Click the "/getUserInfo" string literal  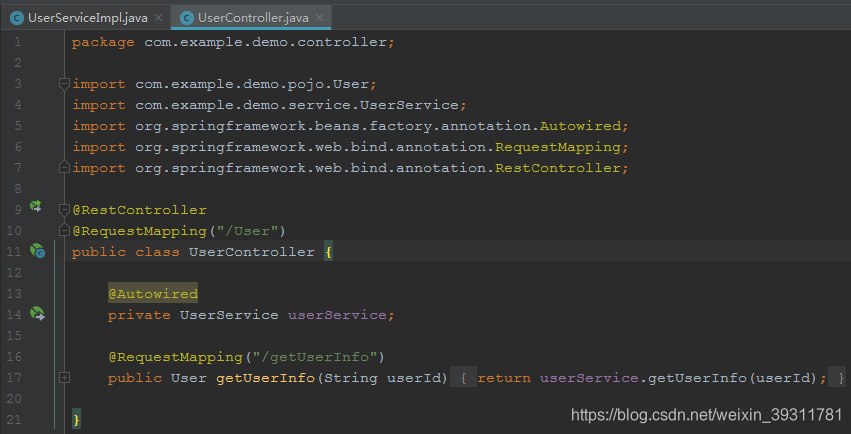pyautogui.click(x=315, y=357)
